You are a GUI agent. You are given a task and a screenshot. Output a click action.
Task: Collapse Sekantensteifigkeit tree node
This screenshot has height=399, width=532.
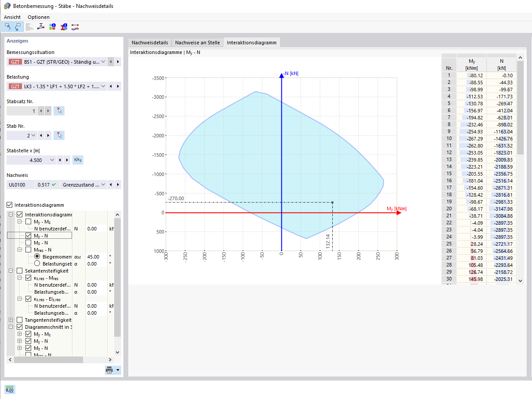tap(11, 271)
